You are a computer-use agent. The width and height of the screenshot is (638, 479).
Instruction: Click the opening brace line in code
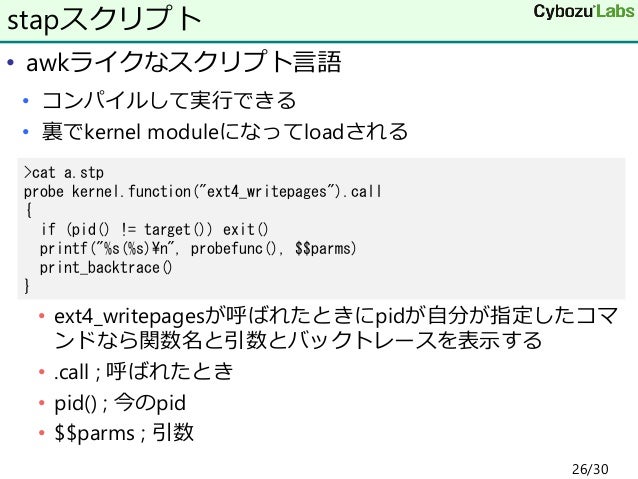pos(28,210)
